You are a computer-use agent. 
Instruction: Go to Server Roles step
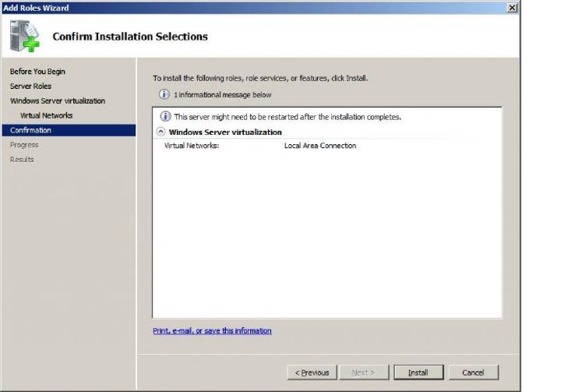tap(30, 87)
